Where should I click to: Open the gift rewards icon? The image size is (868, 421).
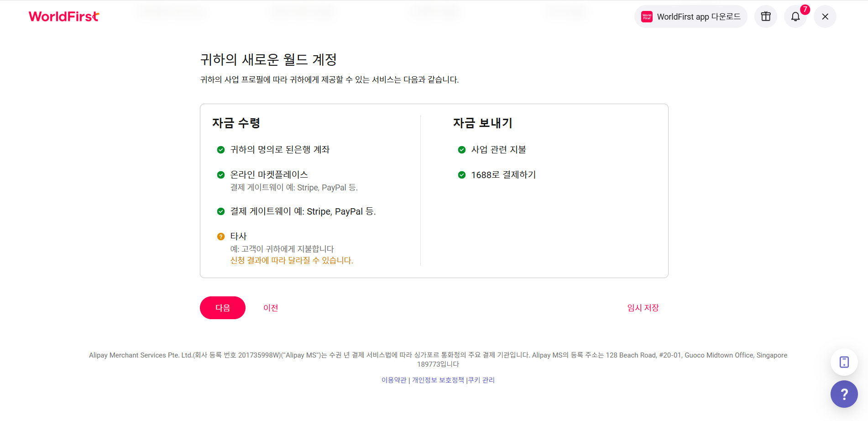point(766,16)
